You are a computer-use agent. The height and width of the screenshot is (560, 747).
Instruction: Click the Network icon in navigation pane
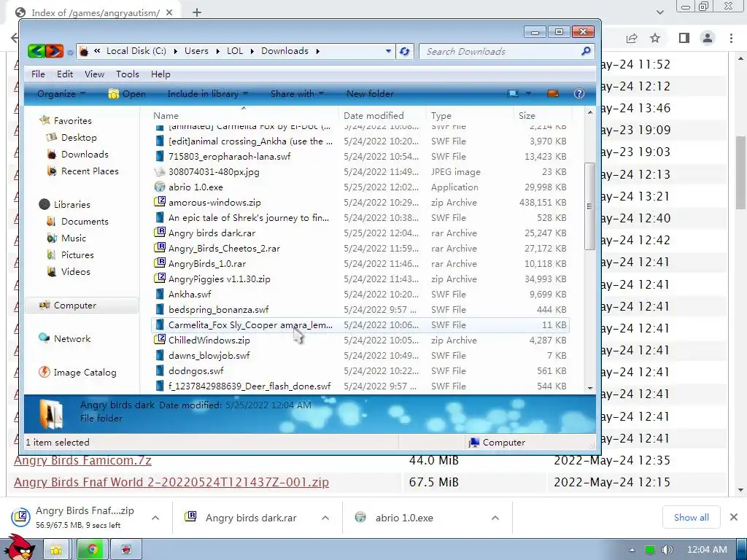pyautogui.click(x=44, y=338)
